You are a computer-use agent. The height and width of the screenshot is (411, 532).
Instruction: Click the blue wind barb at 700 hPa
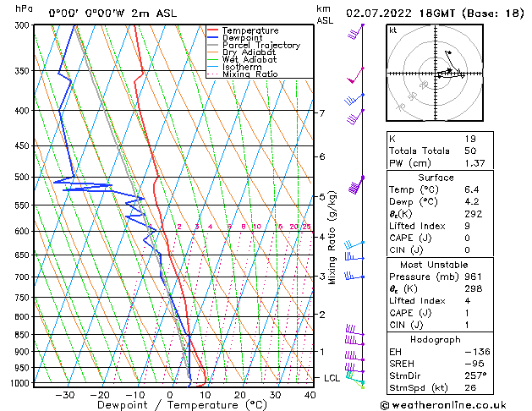pos(354,276)
